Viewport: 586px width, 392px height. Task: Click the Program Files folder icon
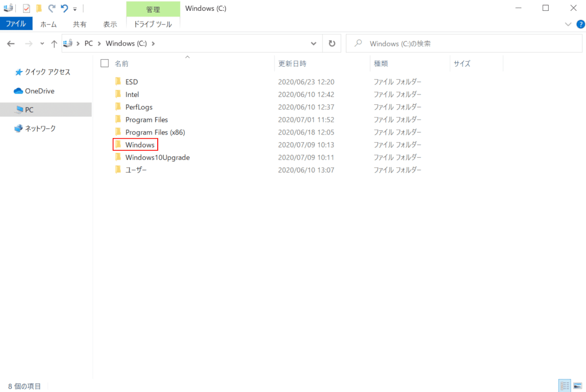coord(118,120)
